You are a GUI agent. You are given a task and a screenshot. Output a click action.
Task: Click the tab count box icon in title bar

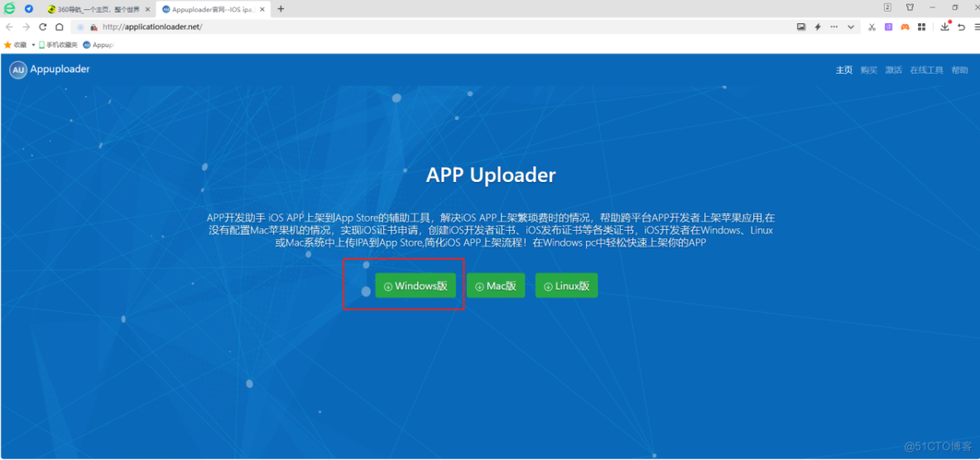coord(887,7)
